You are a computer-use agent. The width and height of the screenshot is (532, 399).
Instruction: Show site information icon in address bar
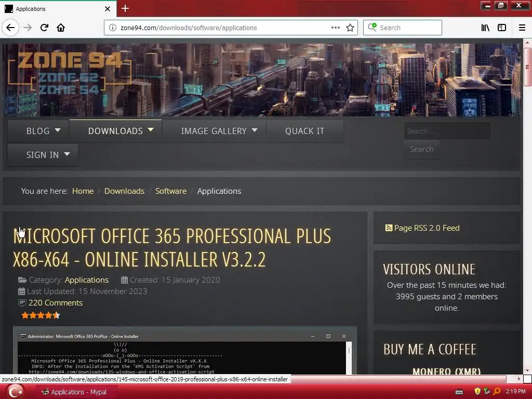click(112, 28)
